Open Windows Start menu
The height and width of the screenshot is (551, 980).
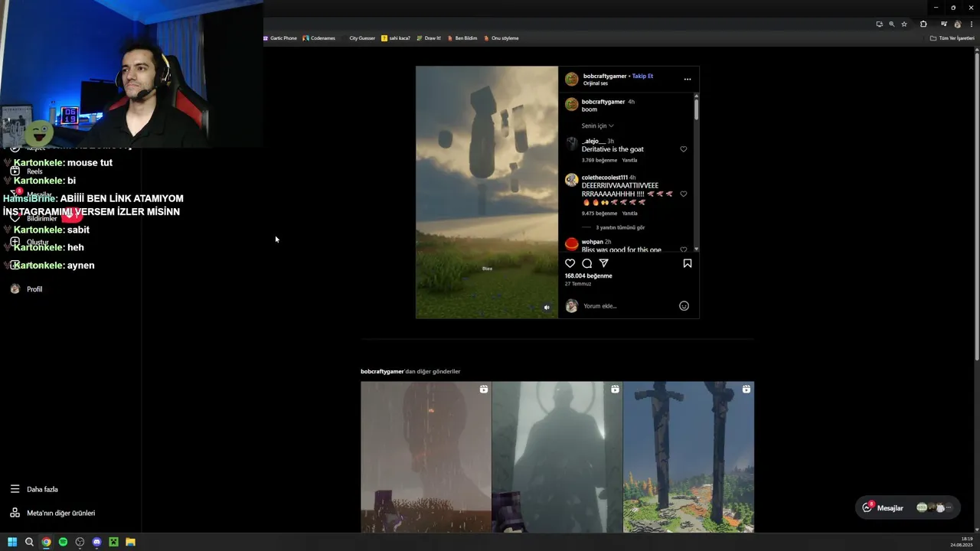click(x=12, y=542)
